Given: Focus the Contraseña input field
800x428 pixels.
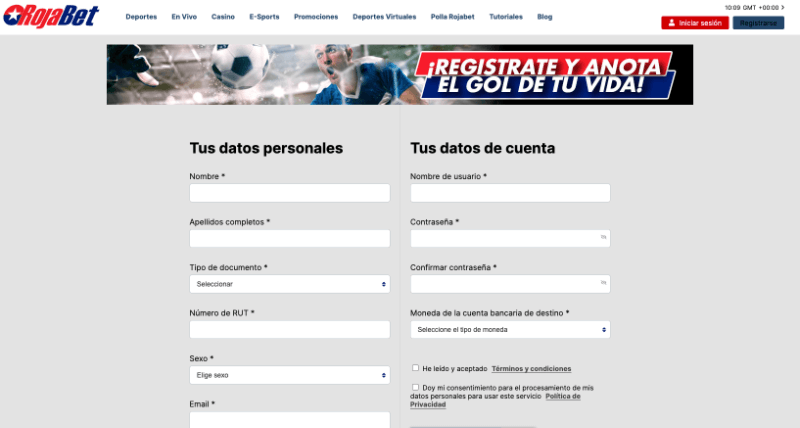Looking at the screenshot, I should tap(510, 238).
